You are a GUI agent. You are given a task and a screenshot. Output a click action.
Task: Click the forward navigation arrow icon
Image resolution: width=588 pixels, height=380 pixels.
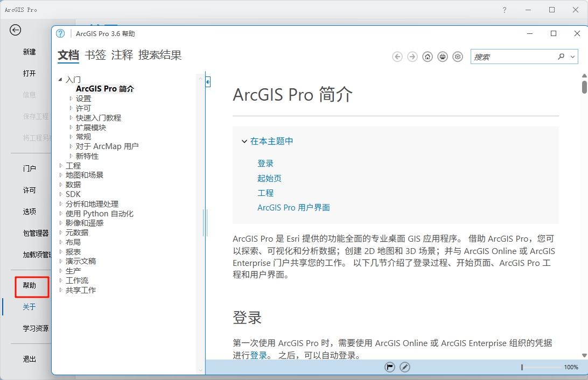pos(412,57)
